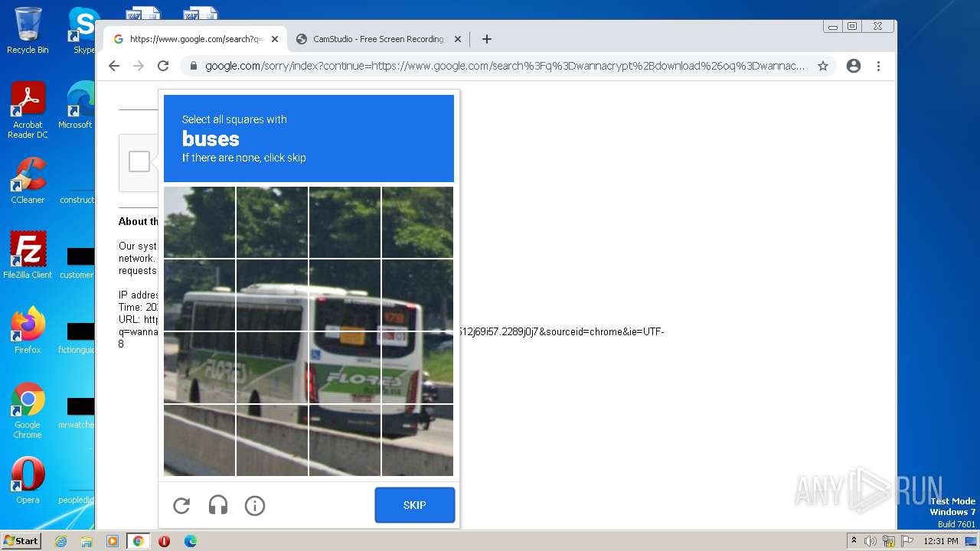View site information padlock icon
980x551 pixels.
click(194, 66)
